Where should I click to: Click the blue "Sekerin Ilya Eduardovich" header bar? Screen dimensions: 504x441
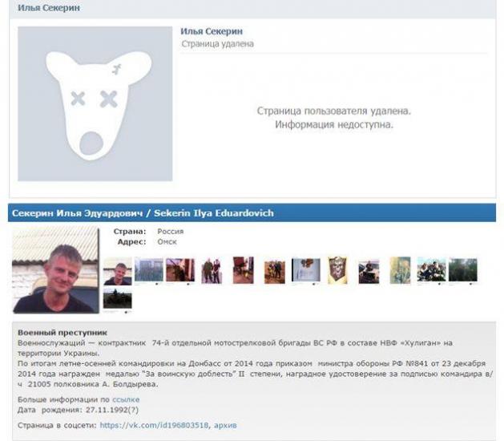pyautogui.click(x=252, y=213)
